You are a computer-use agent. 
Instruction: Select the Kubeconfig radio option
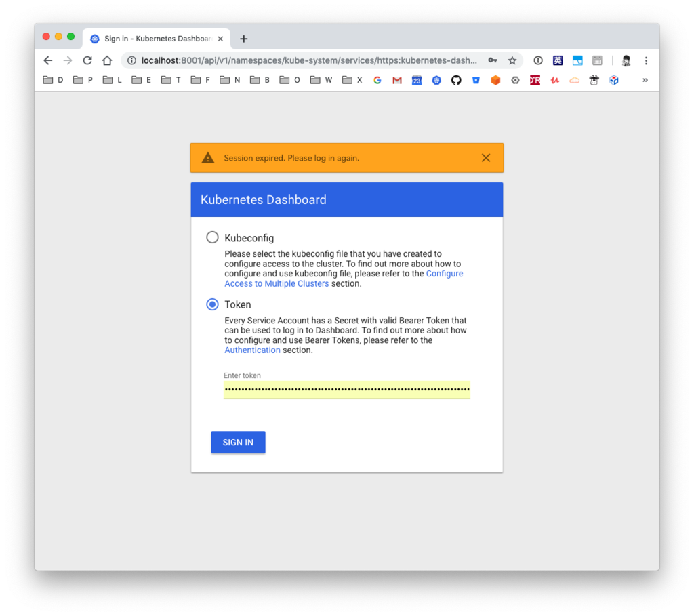212,237
